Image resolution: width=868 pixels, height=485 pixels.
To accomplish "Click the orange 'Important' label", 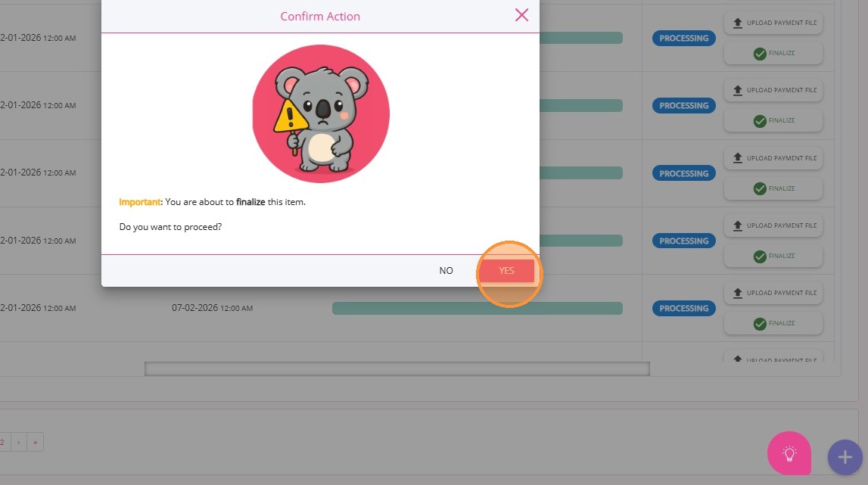I will 139,202.
